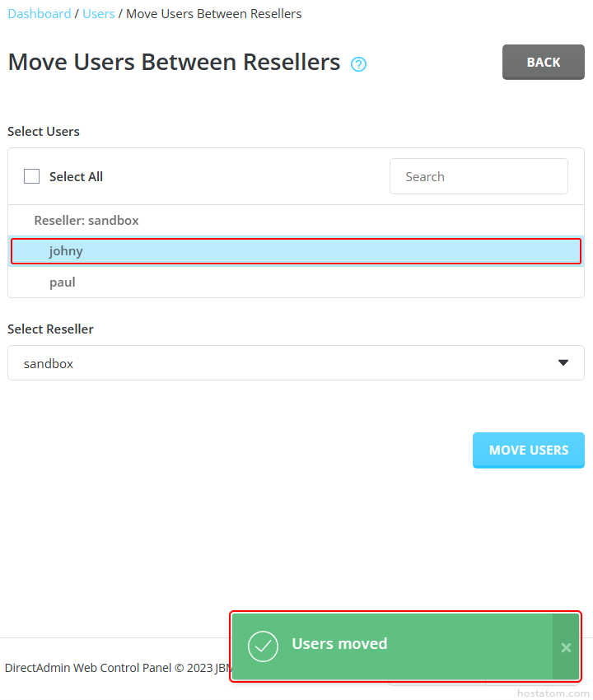The width and height of the screenshot is (593, 700).
Task: Click the help question mark icon
Action: (358, 64)
